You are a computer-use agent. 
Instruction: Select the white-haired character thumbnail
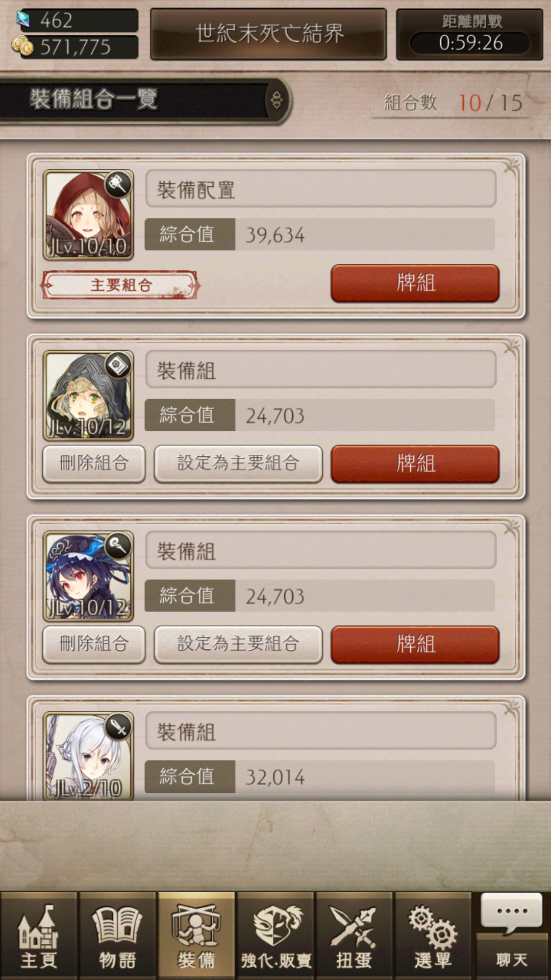tap(88, 756)
